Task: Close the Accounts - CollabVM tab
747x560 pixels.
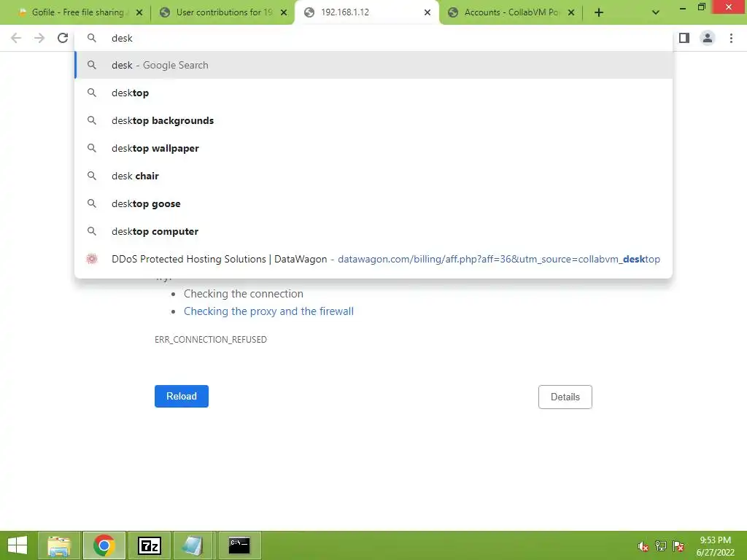Action: pyautogui.click(x=571, y=13)
